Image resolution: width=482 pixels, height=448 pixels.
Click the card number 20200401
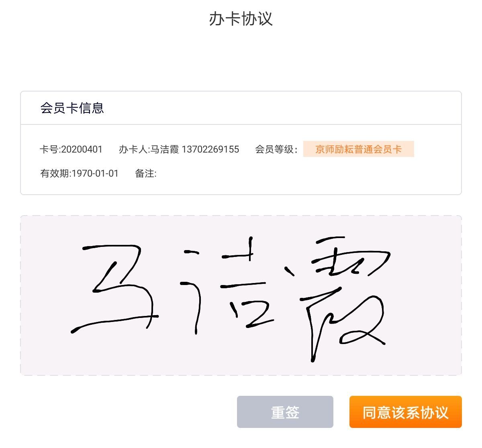pos(82,149)
